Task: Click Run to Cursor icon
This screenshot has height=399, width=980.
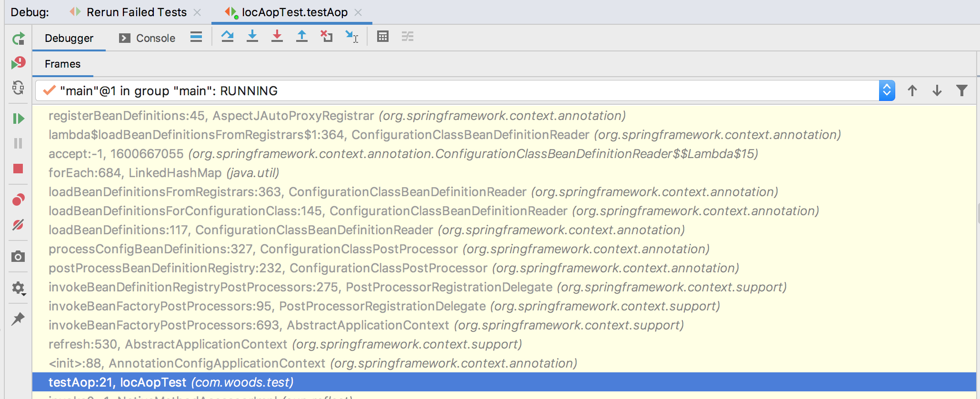Action: tap(351, 37)
